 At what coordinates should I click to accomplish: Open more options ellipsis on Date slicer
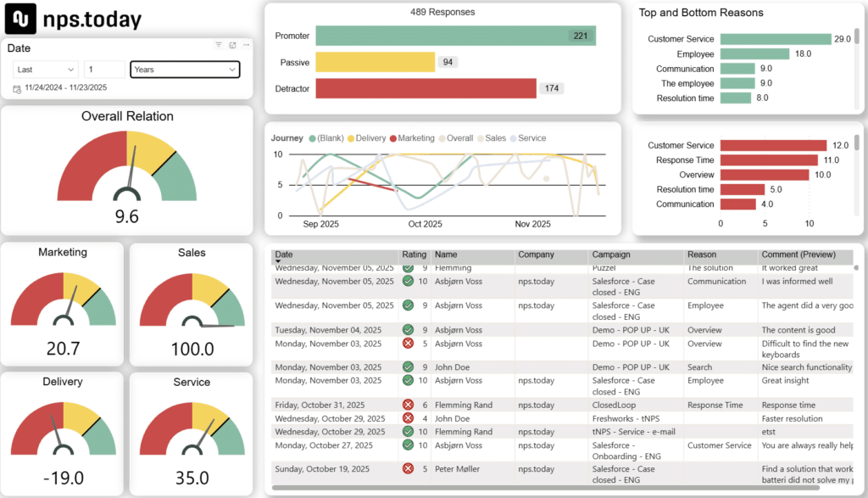(246, 45)
